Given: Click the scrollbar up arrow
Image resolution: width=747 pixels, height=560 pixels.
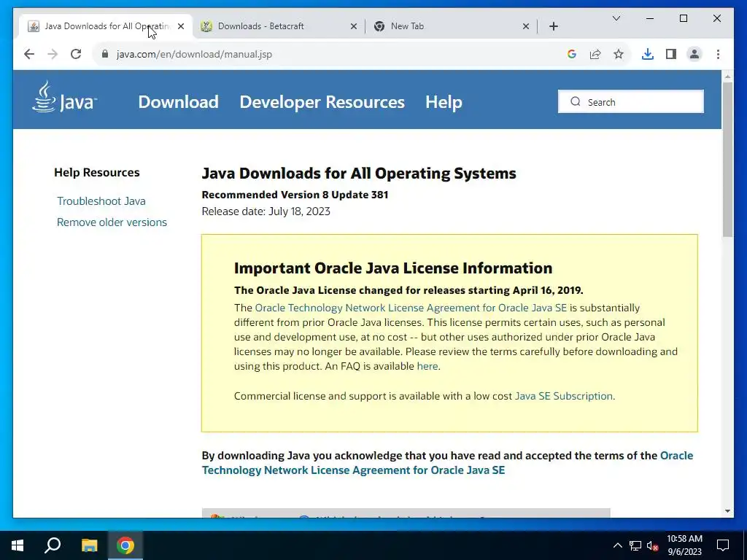Looking at the screenshot, I should [727, 76].
